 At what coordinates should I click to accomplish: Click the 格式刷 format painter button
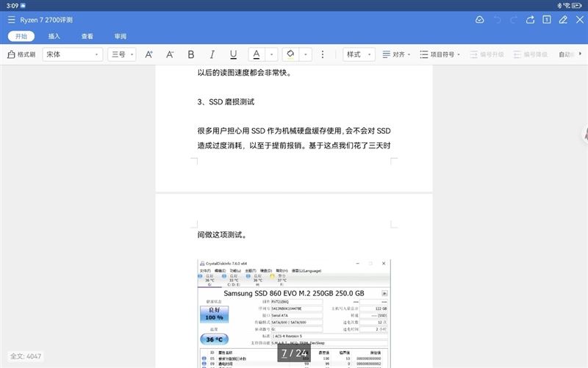point(21,54)
